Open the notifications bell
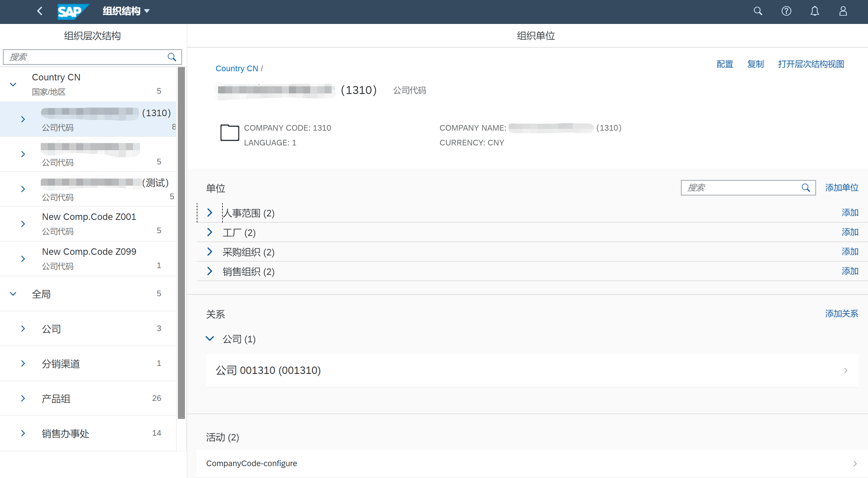Viewport: 868px width, 478px height. coord(815,11)
